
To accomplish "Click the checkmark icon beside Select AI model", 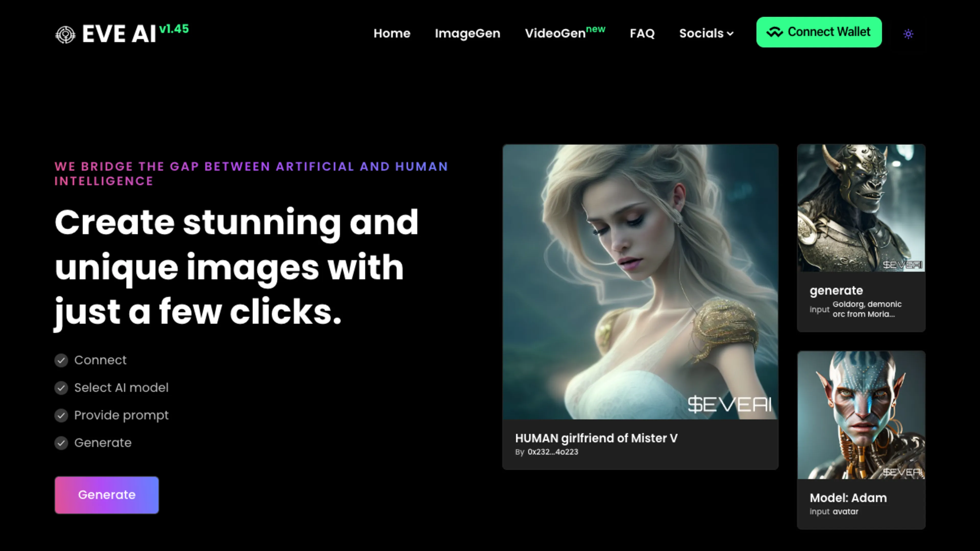I will pos(61,388).
